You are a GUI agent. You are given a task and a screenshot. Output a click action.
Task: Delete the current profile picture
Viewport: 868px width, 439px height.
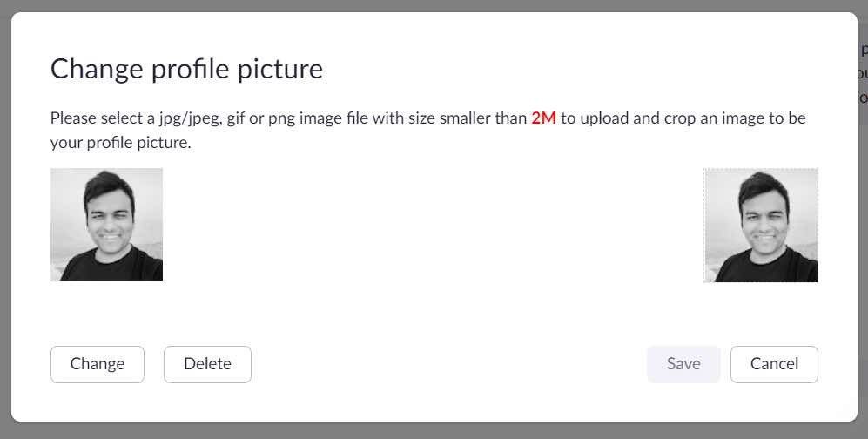pyautogui.click(x=207, y=364)
